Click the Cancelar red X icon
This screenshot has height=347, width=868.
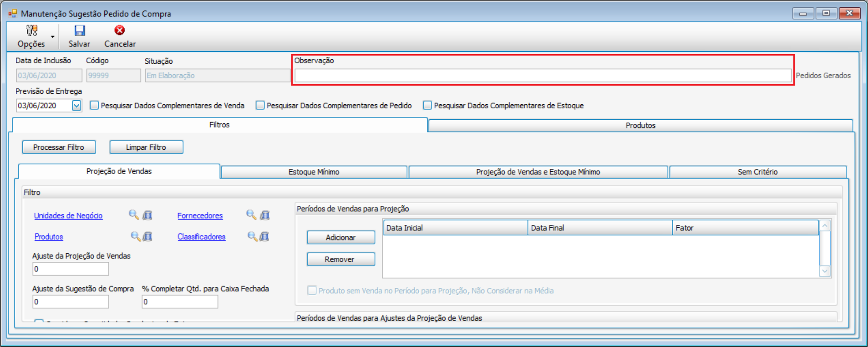click(x=120, y=31)
